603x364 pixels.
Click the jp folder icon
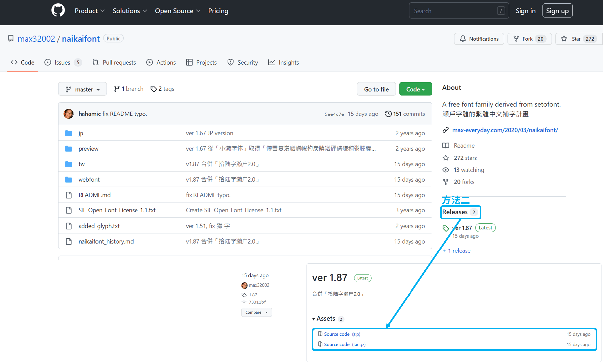click(69, 133)
